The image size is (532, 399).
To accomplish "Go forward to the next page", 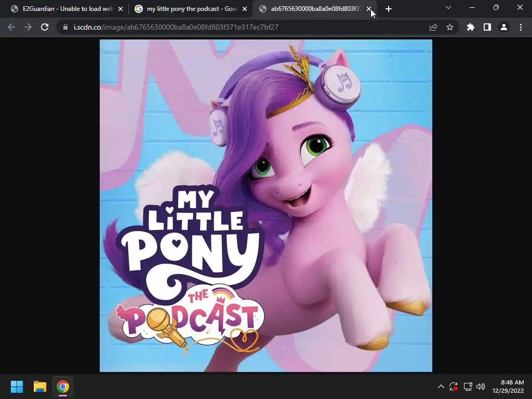I will pyautogui.click(x=28, y=27).
